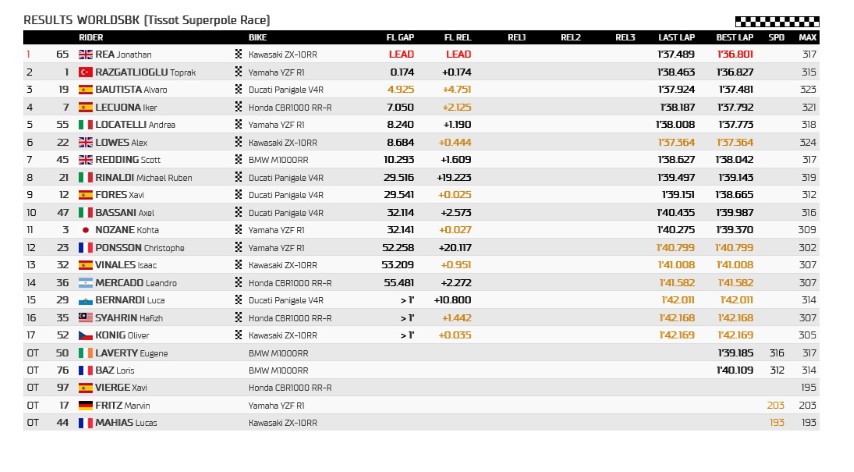Click the Japanese flag next to Nozane
Screen dimensions: 854x472
pyautogui.click(x=85, y=229)
